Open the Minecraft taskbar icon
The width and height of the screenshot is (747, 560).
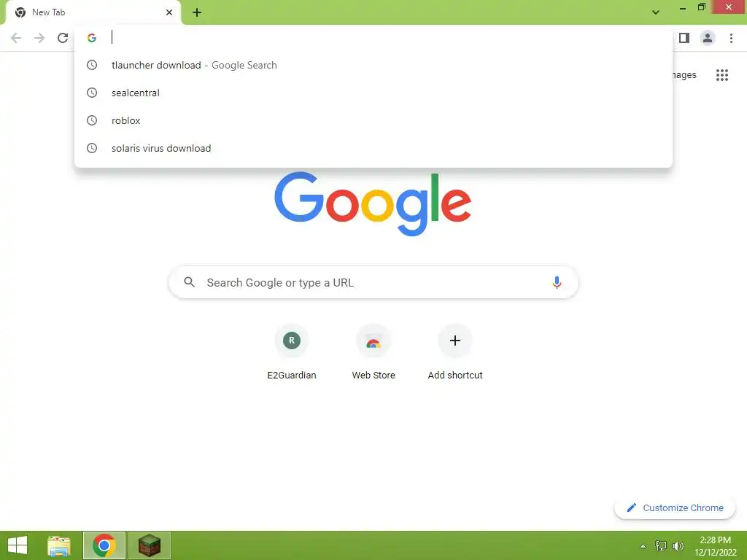pos(150,545)
